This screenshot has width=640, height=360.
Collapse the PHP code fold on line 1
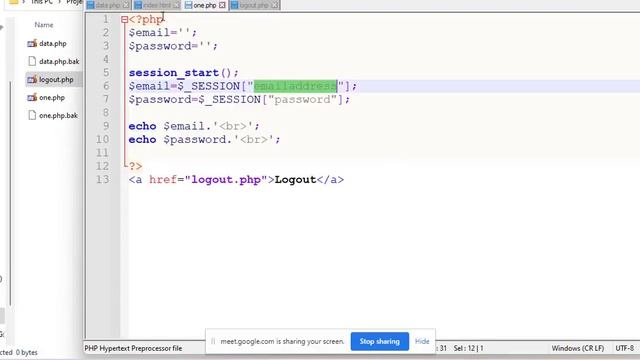[x=124, y=20]
